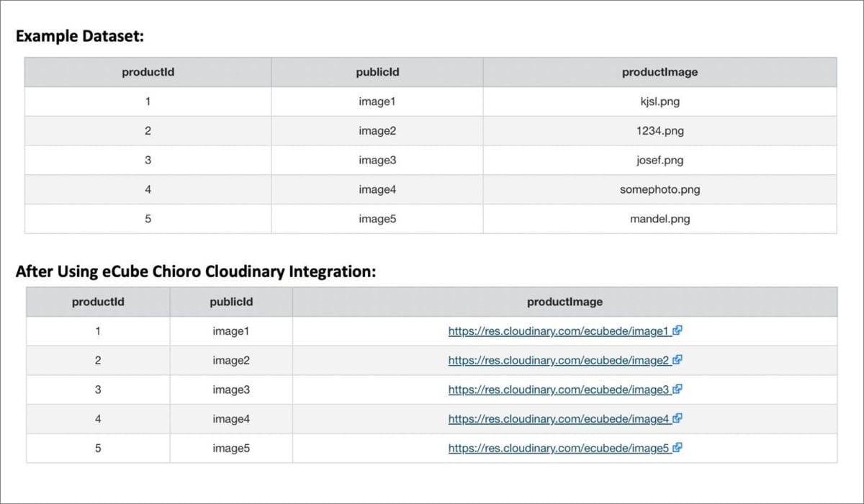Click the Example Dataset heading

click(x=80, y=36)
